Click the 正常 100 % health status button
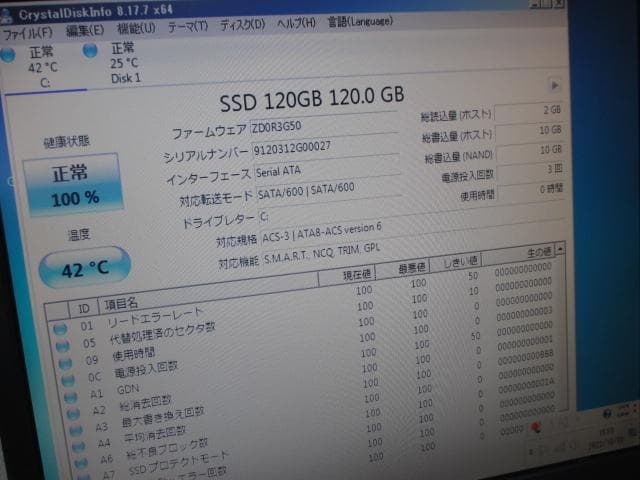 coord(73,185)
